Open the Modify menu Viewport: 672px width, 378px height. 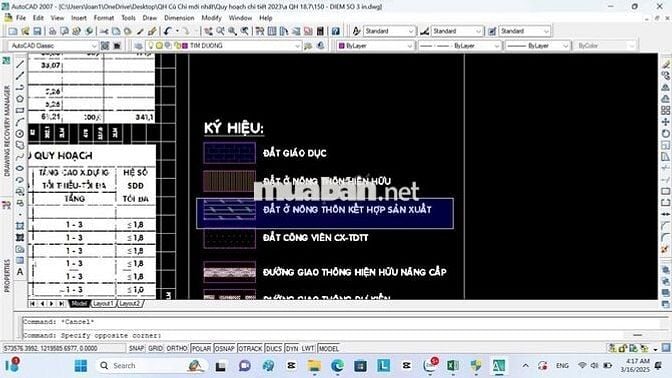(x=211, y=18)
